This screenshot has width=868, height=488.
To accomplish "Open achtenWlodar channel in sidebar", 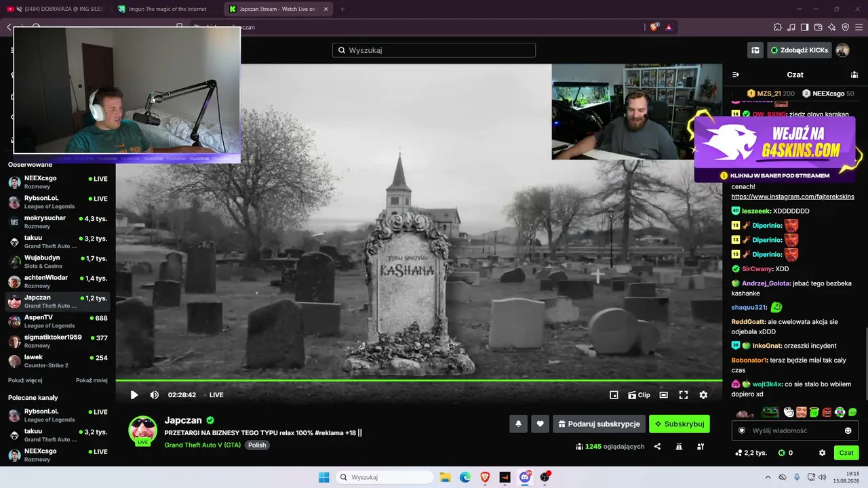I will pyautogui.click(x=58, y=281).
